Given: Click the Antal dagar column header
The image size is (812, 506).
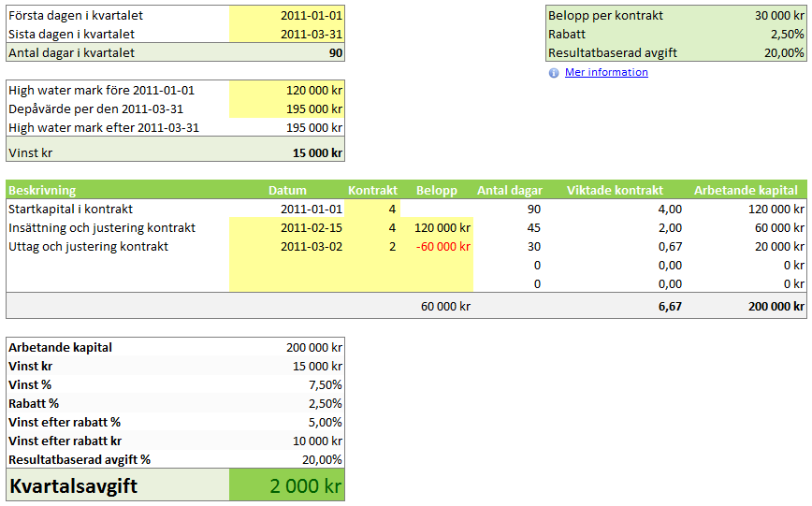Looking at the screenshot, I should pyautogui.click(x=510, y=190).
